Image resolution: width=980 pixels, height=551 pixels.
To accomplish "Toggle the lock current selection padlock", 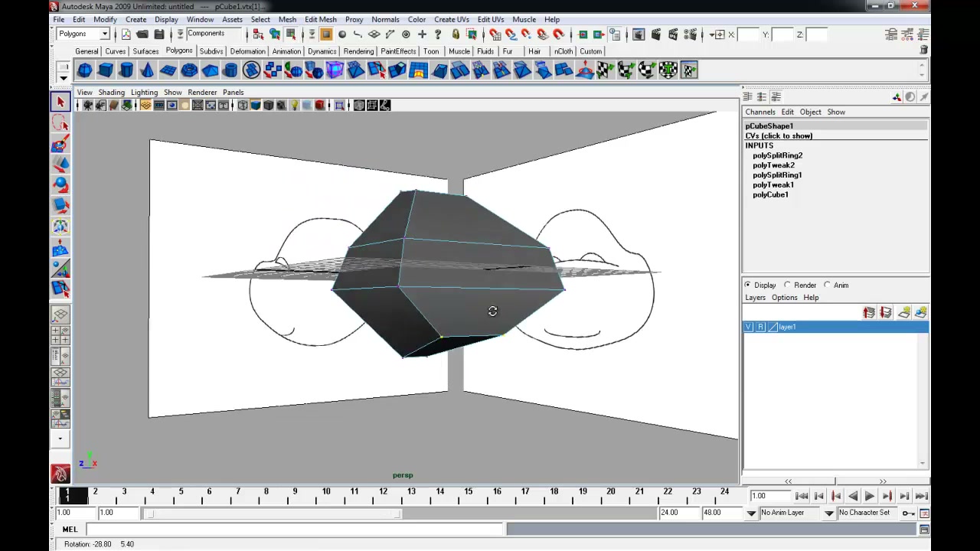I will pos(456,34).
